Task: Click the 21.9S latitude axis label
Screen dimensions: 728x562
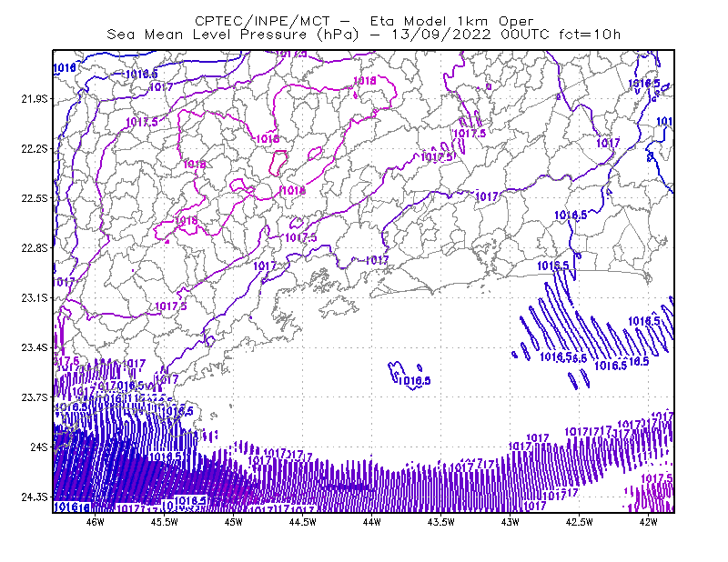Action: click(35, 99)
